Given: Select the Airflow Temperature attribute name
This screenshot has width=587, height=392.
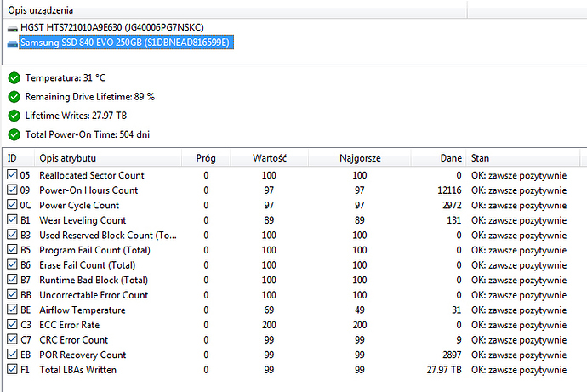Looking at the screenshot, I should (83, 310).
